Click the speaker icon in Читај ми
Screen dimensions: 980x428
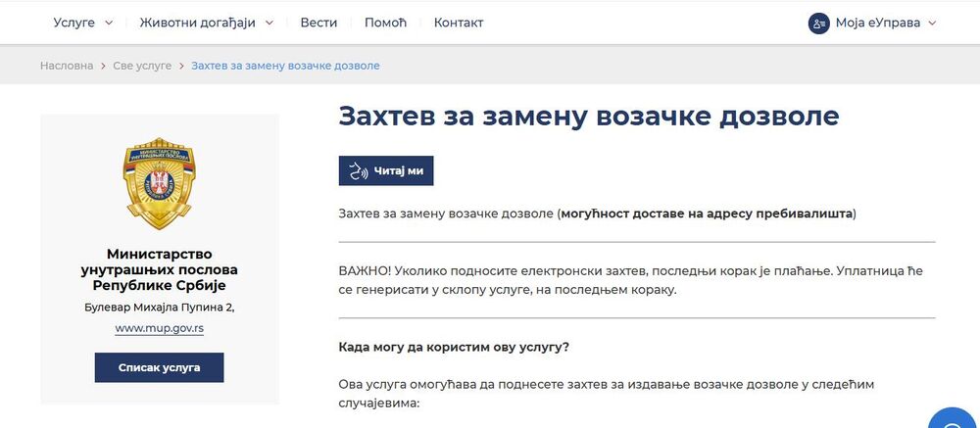[359, 171]
